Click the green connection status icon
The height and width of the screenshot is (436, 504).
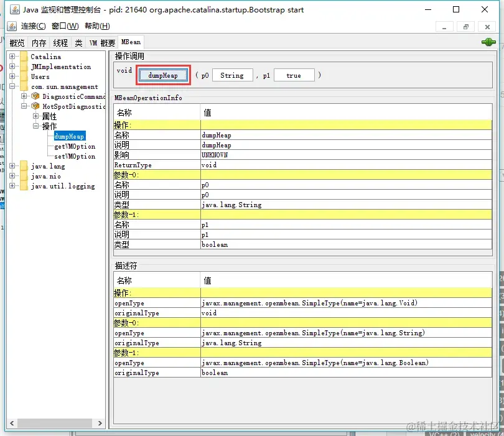[488, 42]
